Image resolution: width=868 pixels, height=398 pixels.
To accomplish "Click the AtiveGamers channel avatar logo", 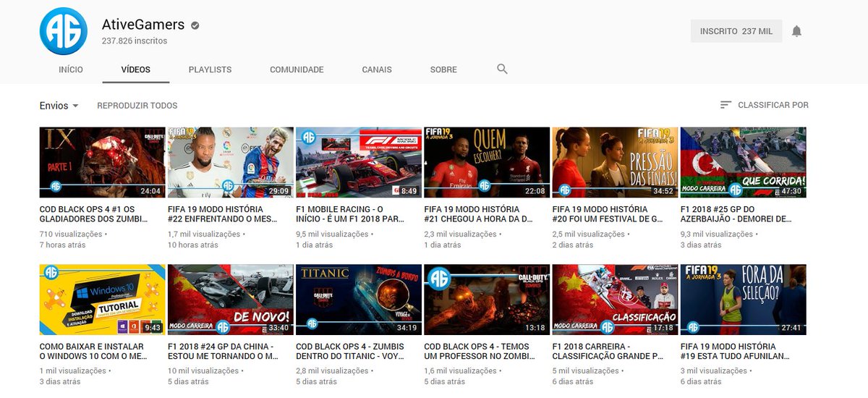I will tap(64, 31).
